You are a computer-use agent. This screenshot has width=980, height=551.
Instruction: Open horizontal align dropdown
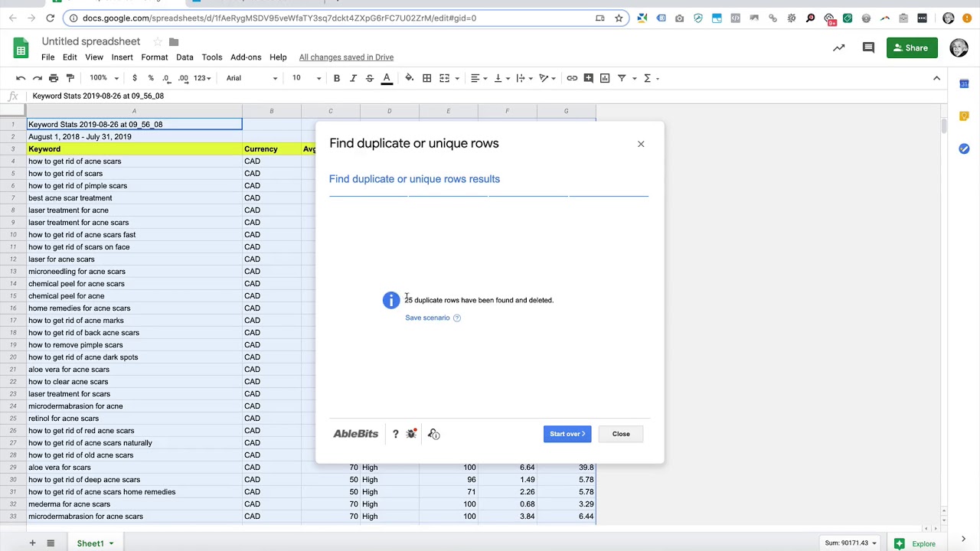point(479,78)
